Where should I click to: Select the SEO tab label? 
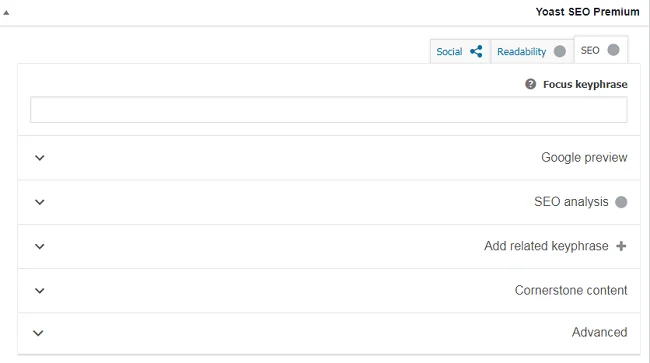pos(590,50)
